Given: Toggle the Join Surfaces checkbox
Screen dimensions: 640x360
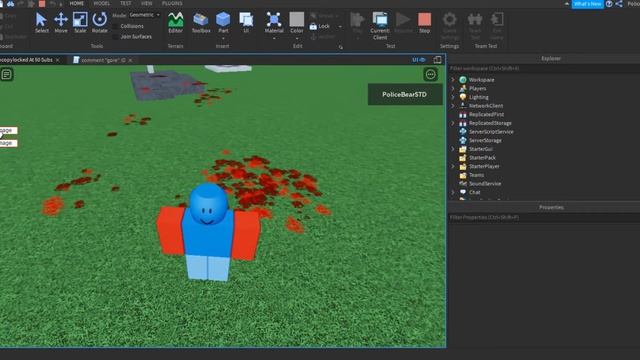Looking at the screenshot, I should pyautogui.click(x=115, y=37).
